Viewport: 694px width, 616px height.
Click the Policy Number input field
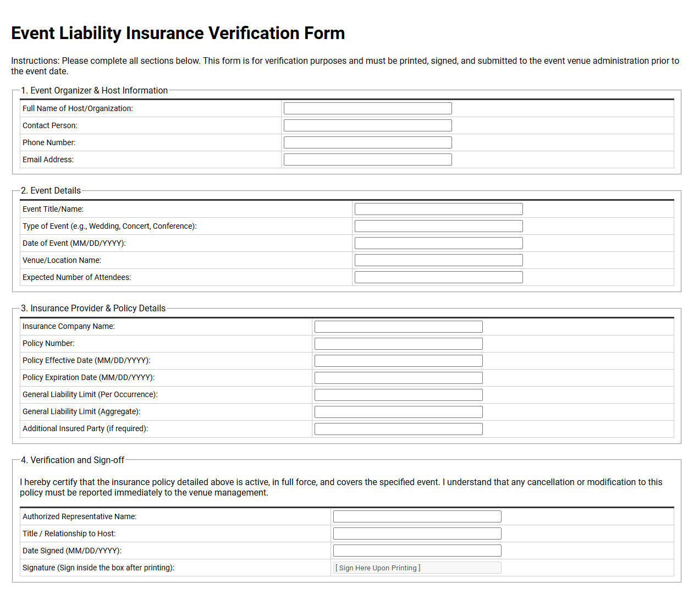pos(399,344)
